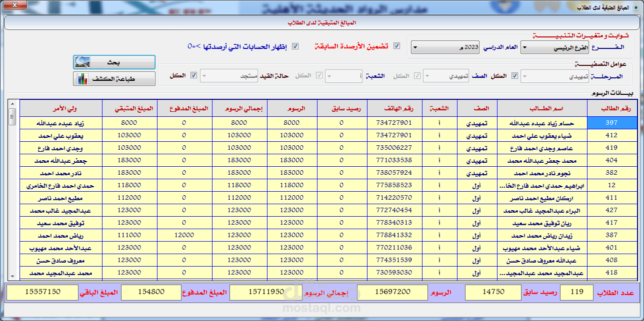Click guardian name معروف صادق حسن
Viewport: 644px width, 321px height.
(61, 261)
